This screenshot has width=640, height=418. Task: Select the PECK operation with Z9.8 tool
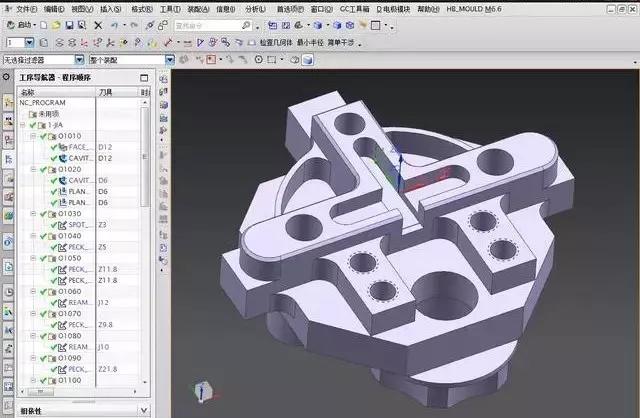78,325
